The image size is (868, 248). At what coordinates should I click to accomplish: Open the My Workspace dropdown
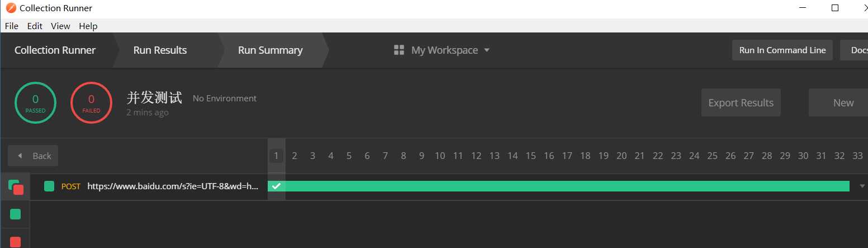click(442, 50)
